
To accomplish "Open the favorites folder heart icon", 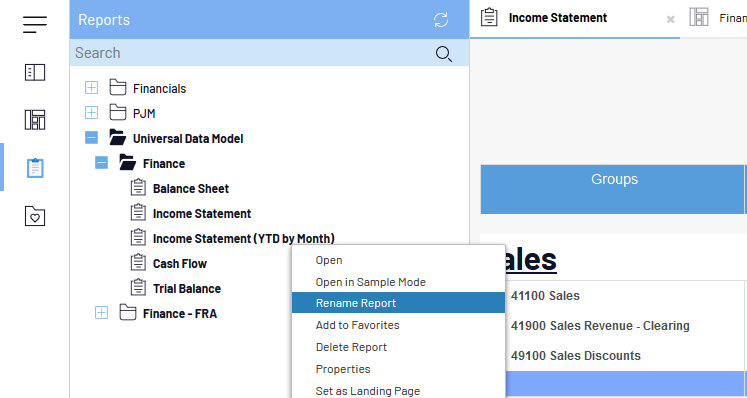I will coord(35,216).
